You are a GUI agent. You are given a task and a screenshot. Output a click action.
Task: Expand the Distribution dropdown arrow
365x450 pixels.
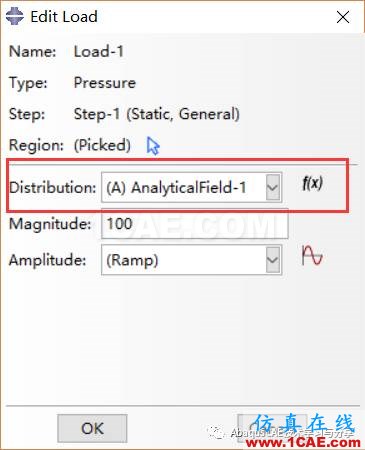point(273,187)
